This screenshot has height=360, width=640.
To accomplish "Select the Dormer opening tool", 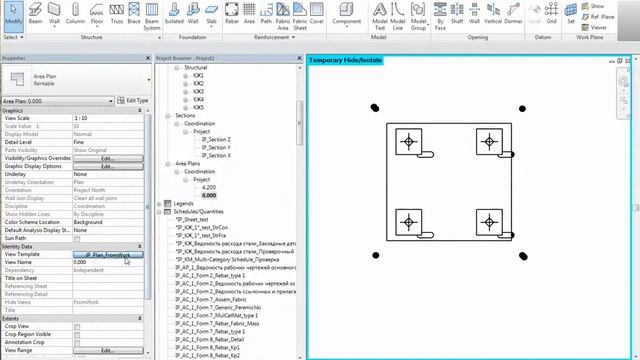I will coord(513,14).
